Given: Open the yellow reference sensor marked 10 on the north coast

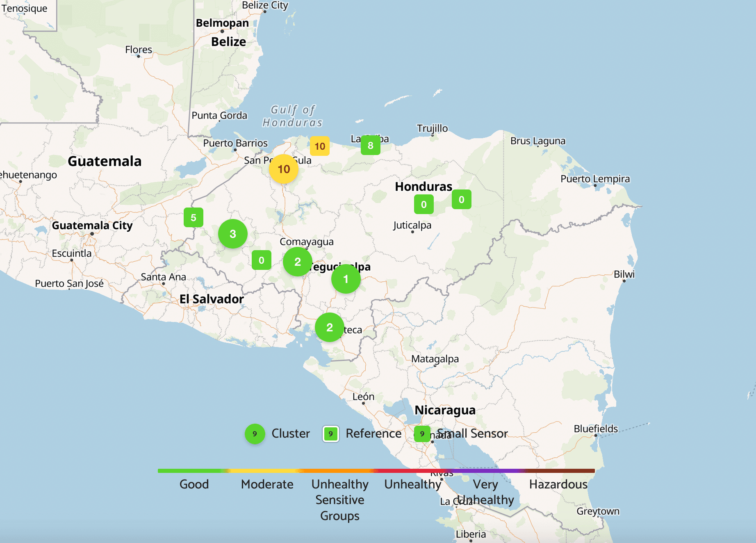Looking at the screenshot, I should click(x=319, y=146).
